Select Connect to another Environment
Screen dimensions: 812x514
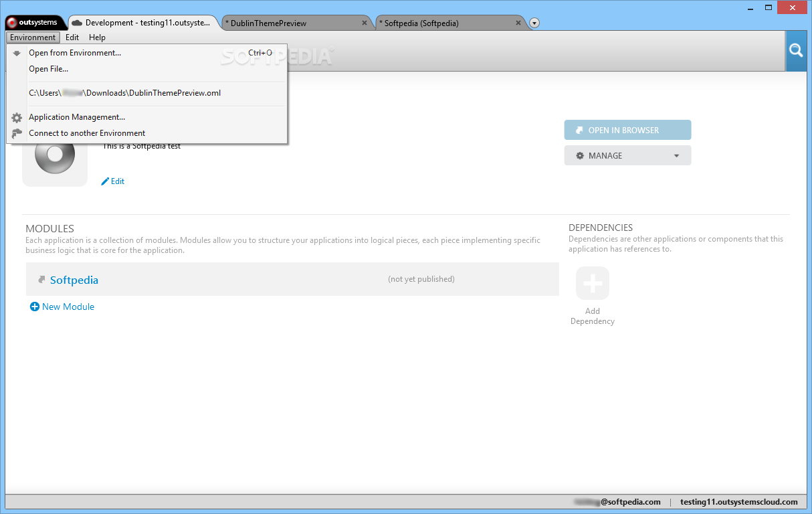pos(147,133)
